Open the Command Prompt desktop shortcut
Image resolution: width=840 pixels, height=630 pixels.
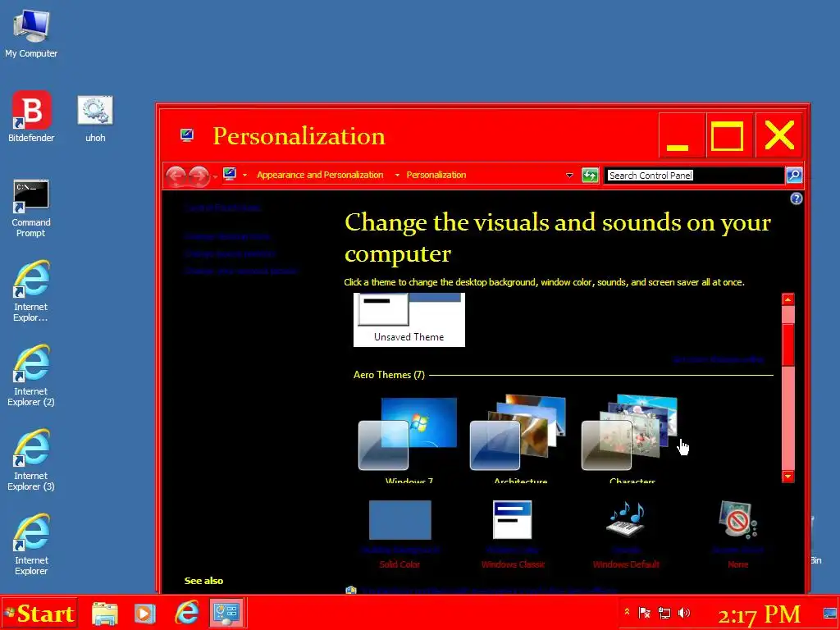[x=31, y=208]
